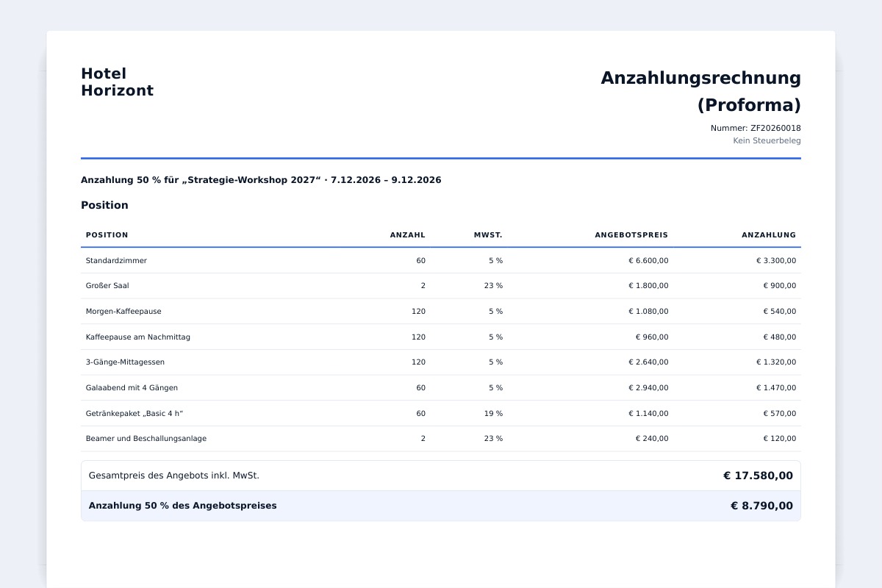
Task: Click the Kein Steuerbeleg note
Action: click(767, 140)
